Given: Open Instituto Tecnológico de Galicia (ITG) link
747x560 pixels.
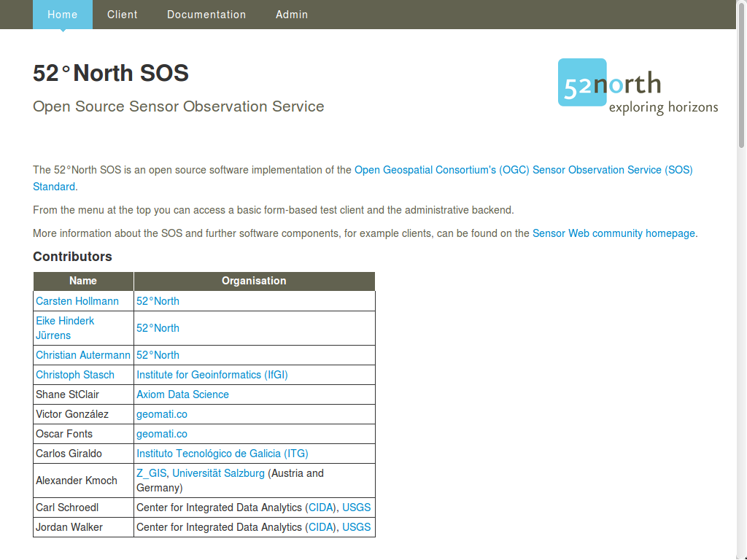Looking at the screenshot, I should pos(222,454).
